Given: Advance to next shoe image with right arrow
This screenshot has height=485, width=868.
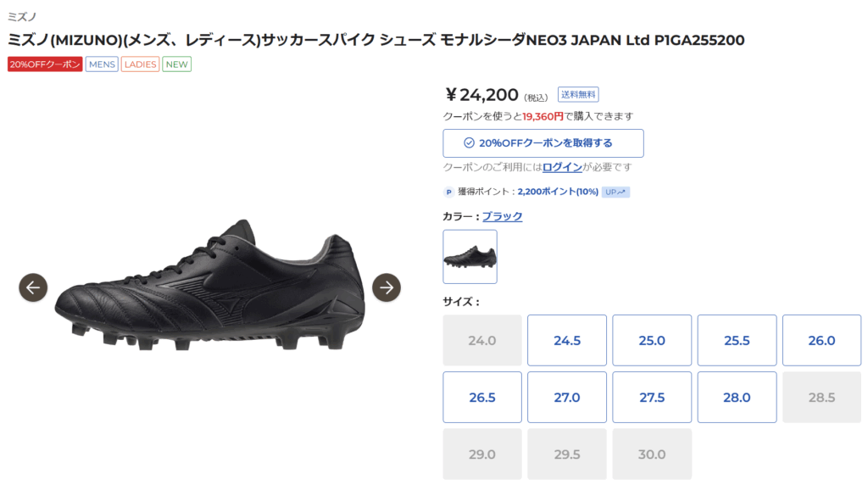Looking at the screenshot, I should pyautogui.click(x=387, y=287).
